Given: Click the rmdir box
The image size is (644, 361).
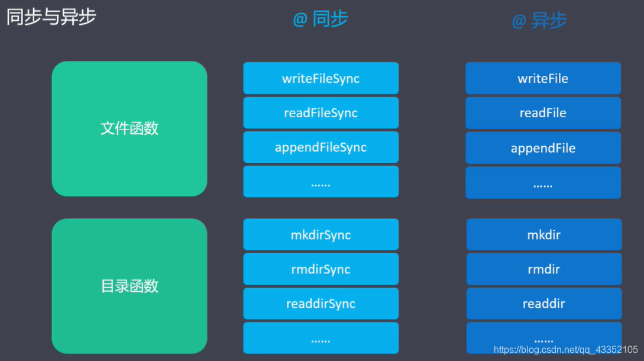Looking at the screenshot, I should click(543, 269).
